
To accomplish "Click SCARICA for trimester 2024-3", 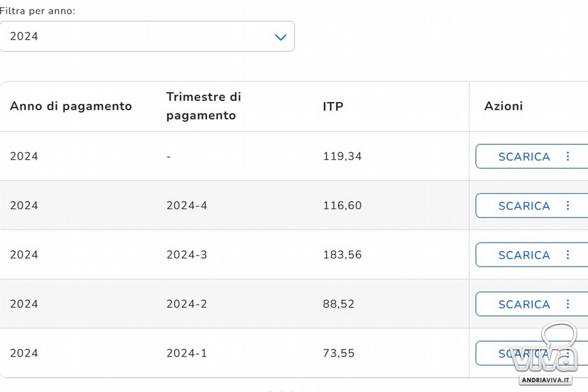I will (x=524, y=255).
